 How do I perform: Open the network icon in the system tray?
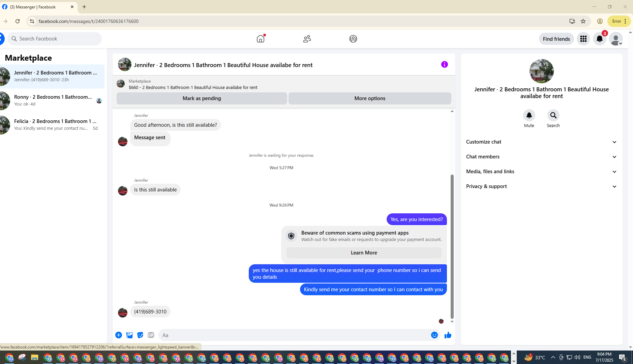pyautogui.click(x=569, y=357)
